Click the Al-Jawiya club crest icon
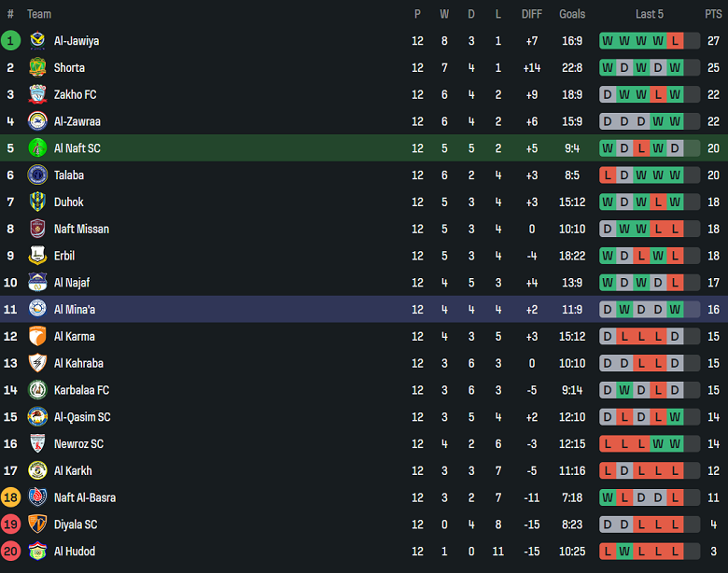Viewport: 728px width, 573px height. tap(37, 40)
